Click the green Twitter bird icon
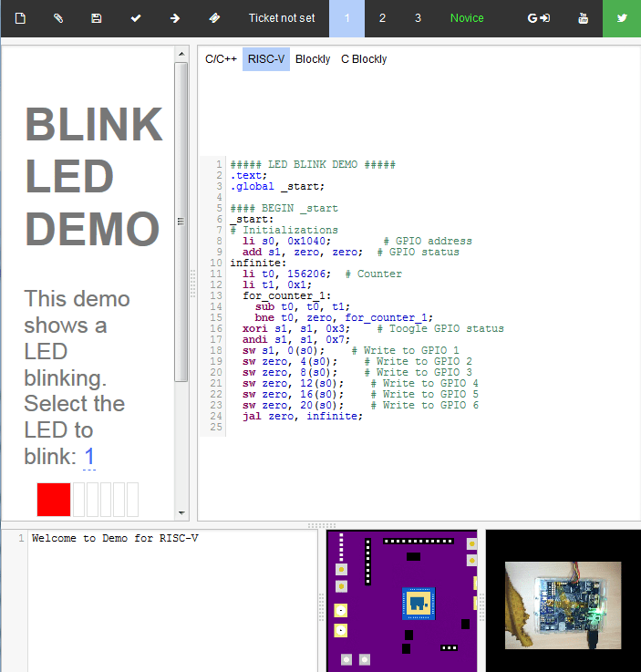641x672 pixels. pos(622,18)
